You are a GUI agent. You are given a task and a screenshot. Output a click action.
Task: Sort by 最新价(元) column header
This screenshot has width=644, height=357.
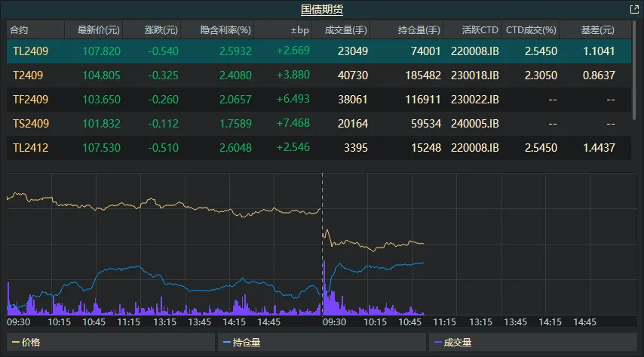pos(98,30)
